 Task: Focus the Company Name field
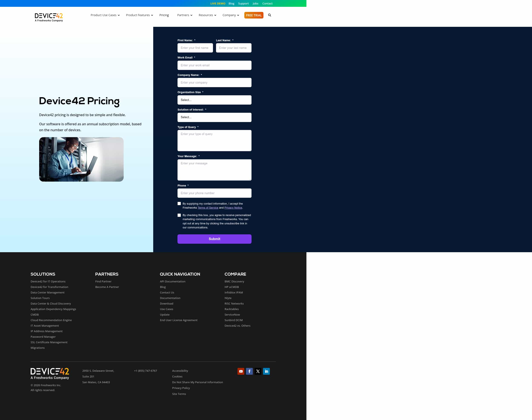pos(214,82)
